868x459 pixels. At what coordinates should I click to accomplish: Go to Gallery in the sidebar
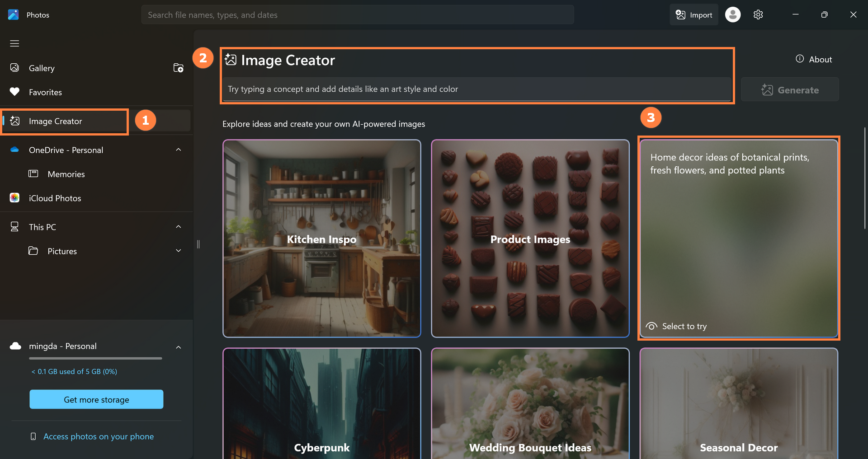click(42, 68)
